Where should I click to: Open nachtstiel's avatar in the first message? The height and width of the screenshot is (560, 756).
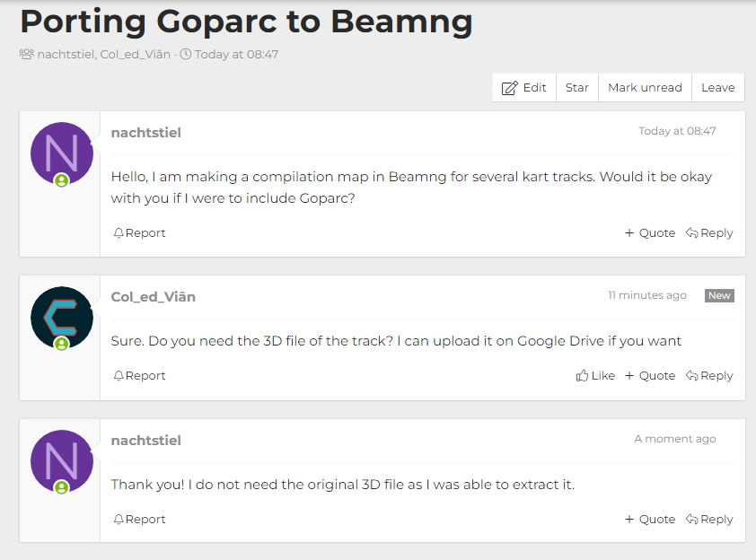(61, 153)
